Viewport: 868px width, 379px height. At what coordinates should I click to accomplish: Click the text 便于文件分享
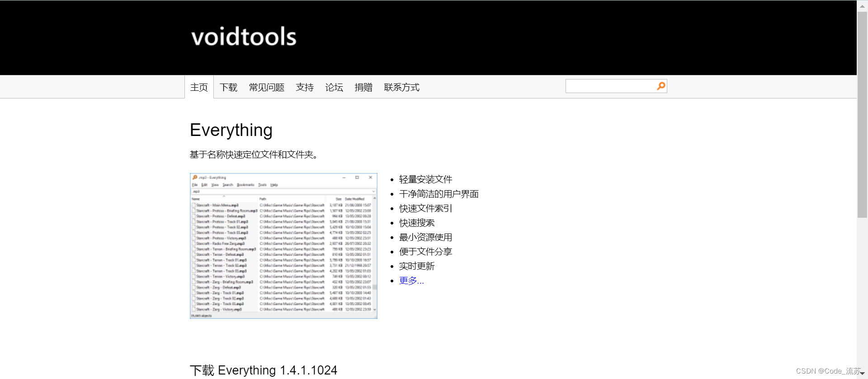coord(425,252)
